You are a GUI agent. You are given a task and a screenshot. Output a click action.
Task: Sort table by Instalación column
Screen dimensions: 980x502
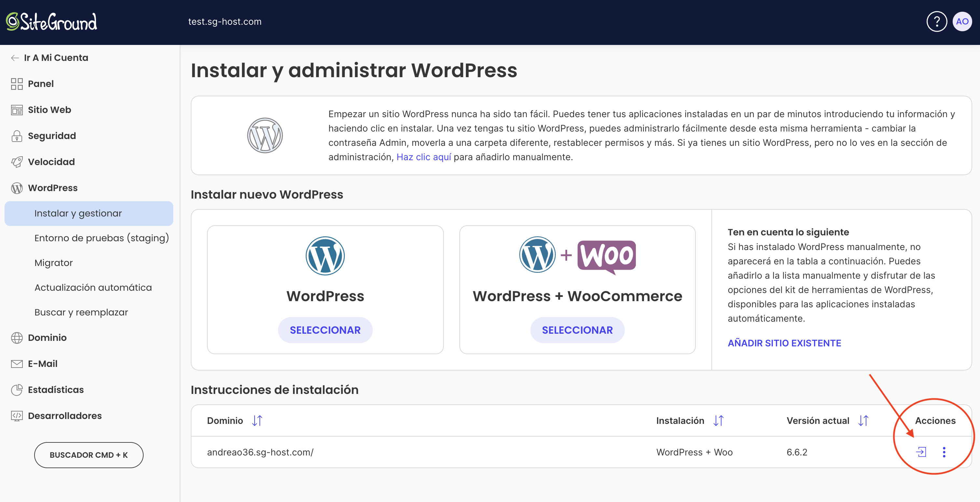pyautogui.click(x=718, y=421)
